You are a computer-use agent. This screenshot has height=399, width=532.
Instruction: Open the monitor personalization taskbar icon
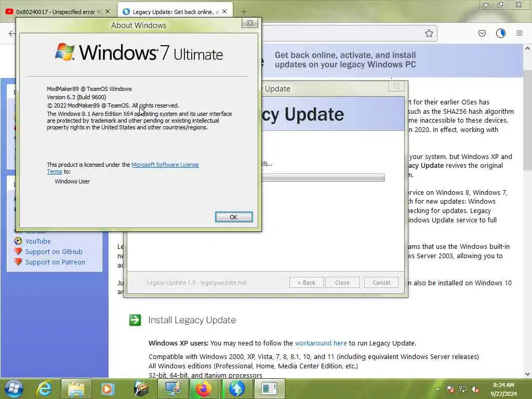point(172,389)
